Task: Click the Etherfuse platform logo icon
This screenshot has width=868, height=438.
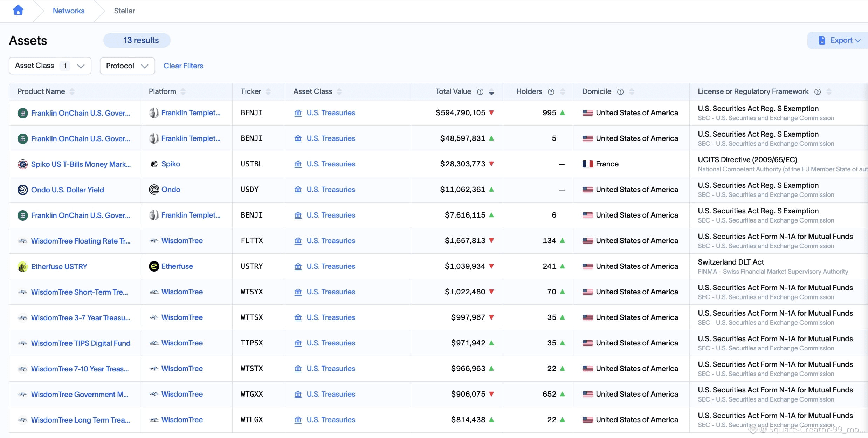Action: pyautogui.click(x=154, y=266)
